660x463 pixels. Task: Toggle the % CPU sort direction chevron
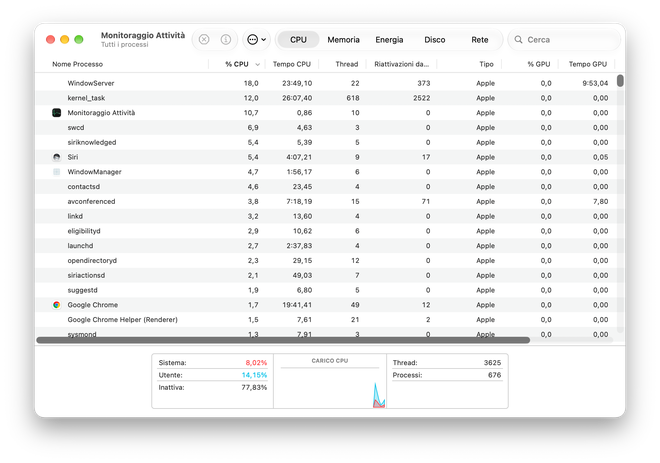pos(258,64)
